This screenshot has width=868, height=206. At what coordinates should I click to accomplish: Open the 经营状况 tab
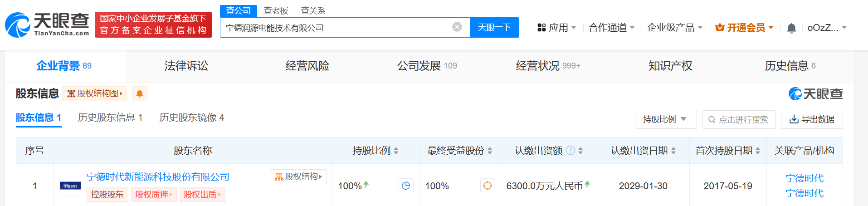pos(548,66)
